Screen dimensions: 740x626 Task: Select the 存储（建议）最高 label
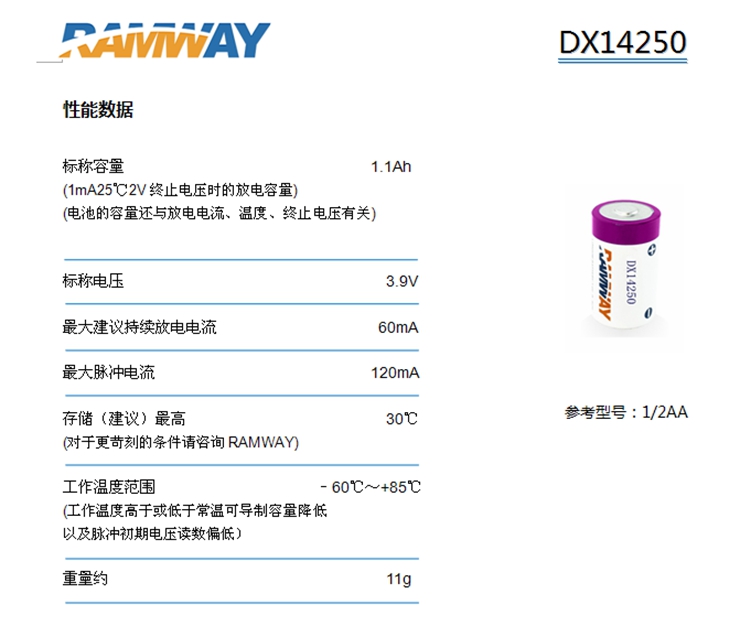pos(124,418)
